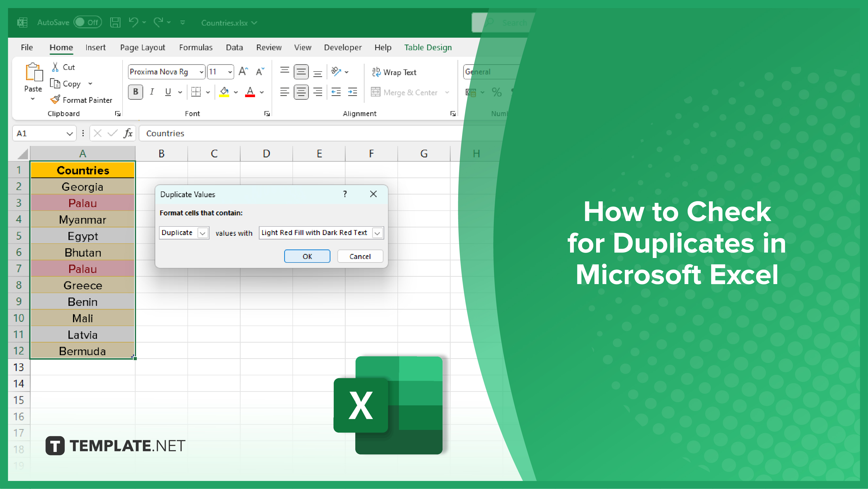Screen dimensions: 868x489
Task: Click OK in Duplicate Values dialog
Action: 307,256
